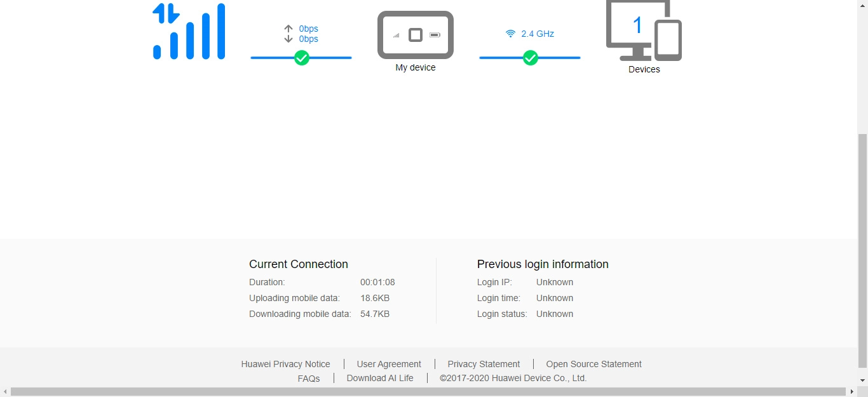Click the green checkmark on the network connection line
This screenshot has height=397, width=868.
pyautogui.click(x=301, y=58)
